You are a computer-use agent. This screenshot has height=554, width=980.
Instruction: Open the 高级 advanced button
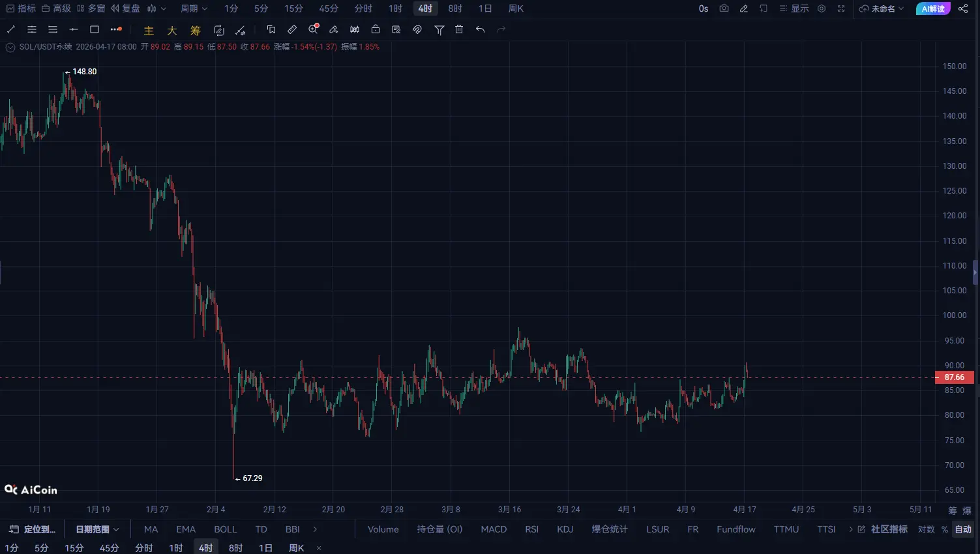click(56, 8)
